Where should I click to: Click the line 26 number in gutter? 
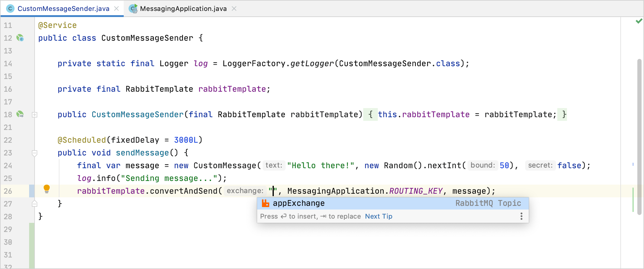coord(8,191)
